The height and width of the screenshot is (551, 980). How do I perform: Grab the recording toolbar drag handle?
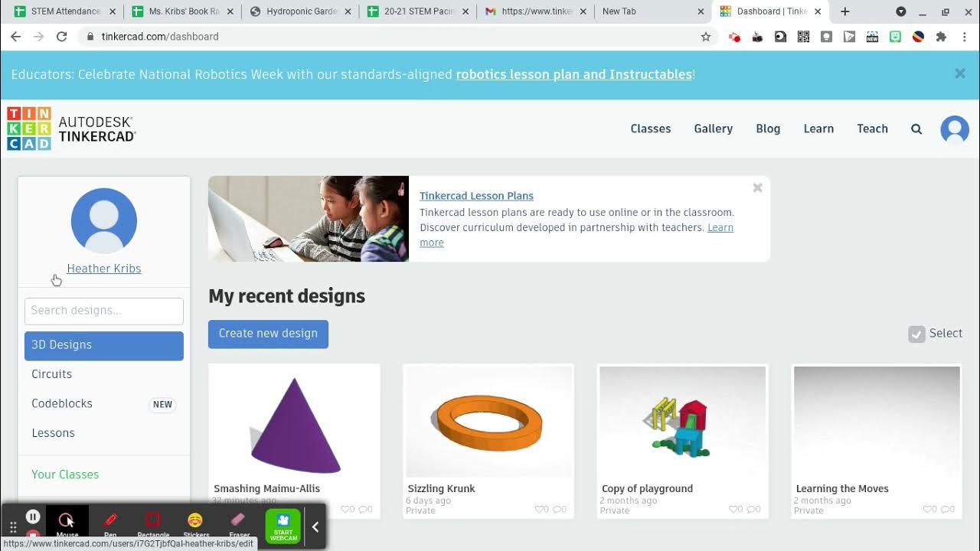(x=13, y=527)
